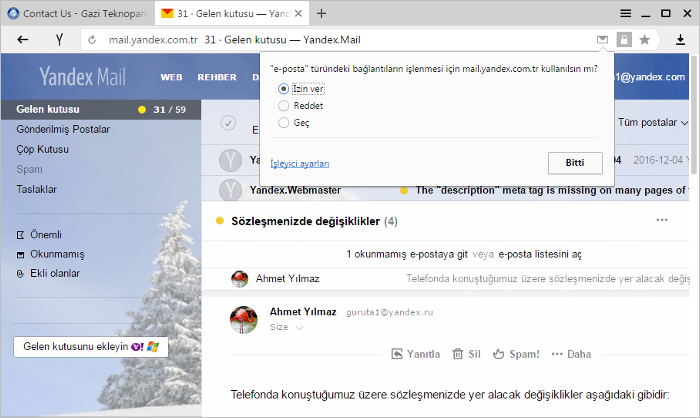Click the guruta1@yandex.ru address
This screenshot has width=700, height=418.
point(390,313)
